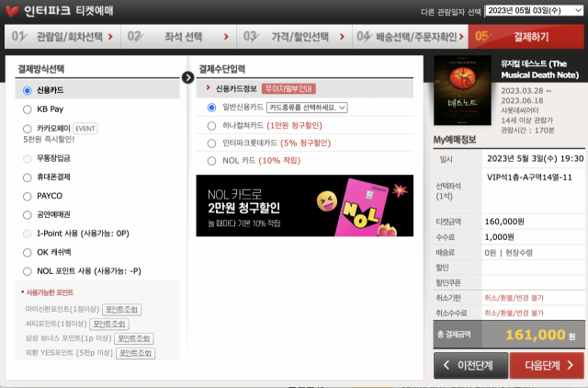Click 포인트조회 for 삼성 보너스 포인트
The height and width of the screenshot is (388, 588).
point(134,338)
